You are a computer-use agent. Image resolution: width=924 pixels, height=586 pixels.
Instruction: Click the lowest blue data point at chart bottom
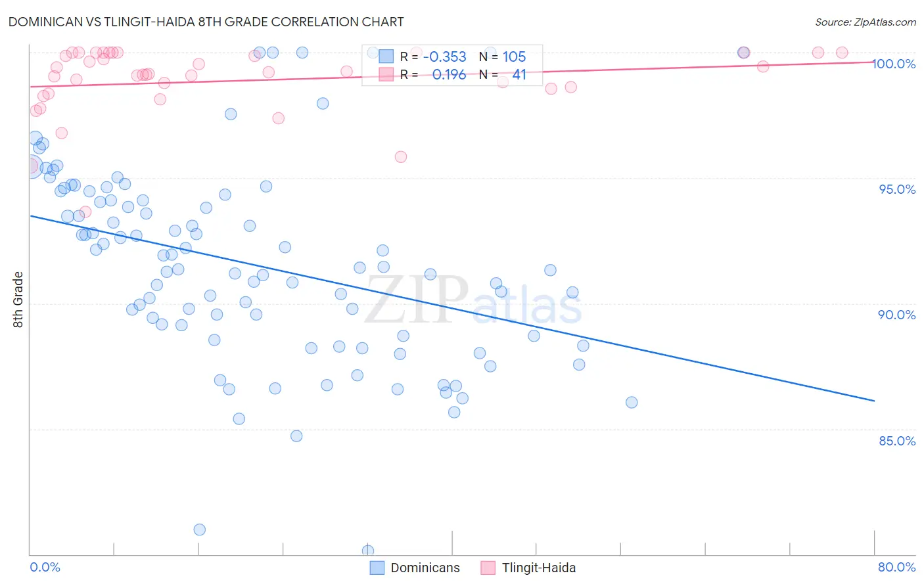tap(368, 551)
